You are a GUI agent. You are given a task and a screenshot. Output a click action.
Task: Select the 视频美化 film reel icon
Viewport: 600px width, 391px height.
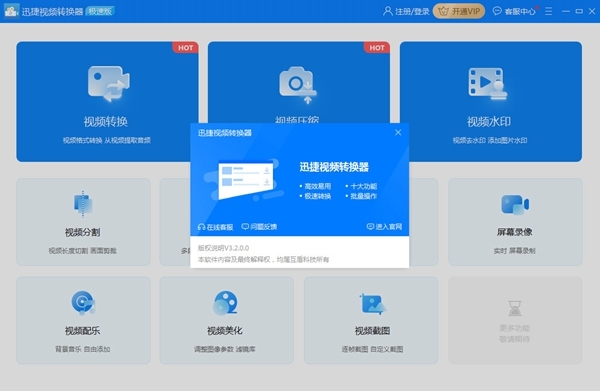click(x=225, y=303)
